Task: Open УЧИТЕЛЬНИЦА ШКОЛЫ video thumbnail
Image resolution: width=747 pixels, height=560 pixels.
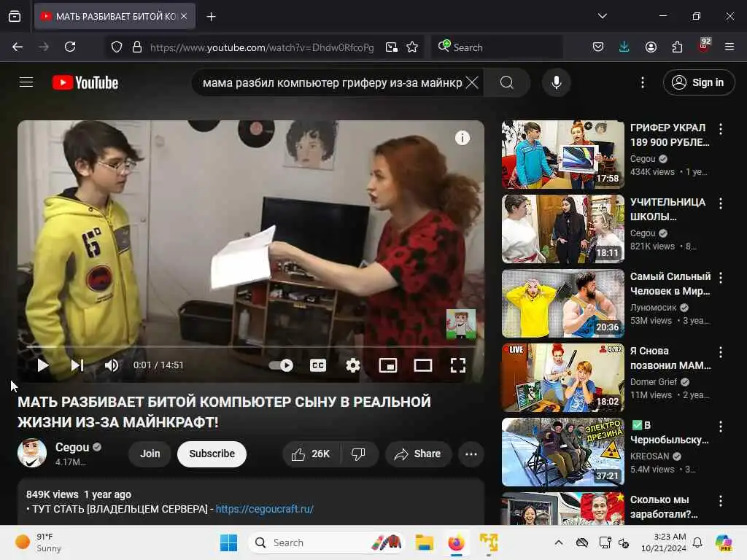Action: coord(562,228)
